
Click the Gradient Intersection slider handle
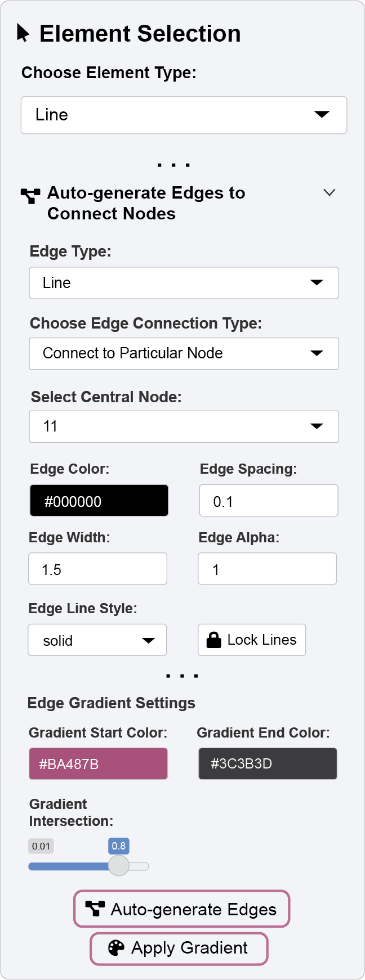pos(119,866)
